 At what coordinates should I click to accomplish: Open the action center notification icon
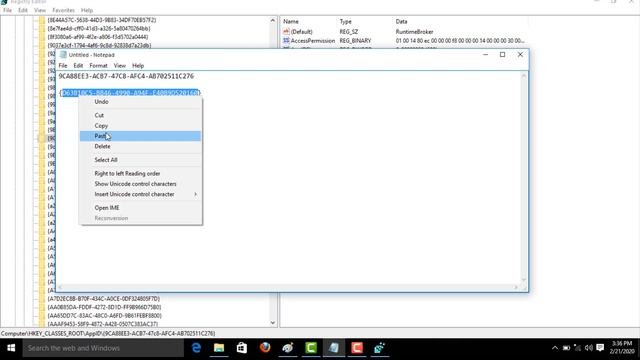[x=600, y=348]
